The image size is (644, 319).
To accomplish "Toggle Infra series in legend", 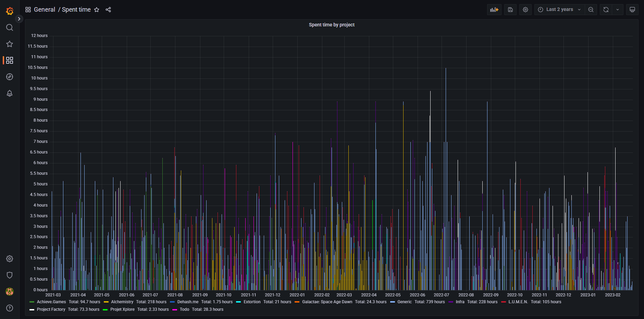I will (460, 302).
